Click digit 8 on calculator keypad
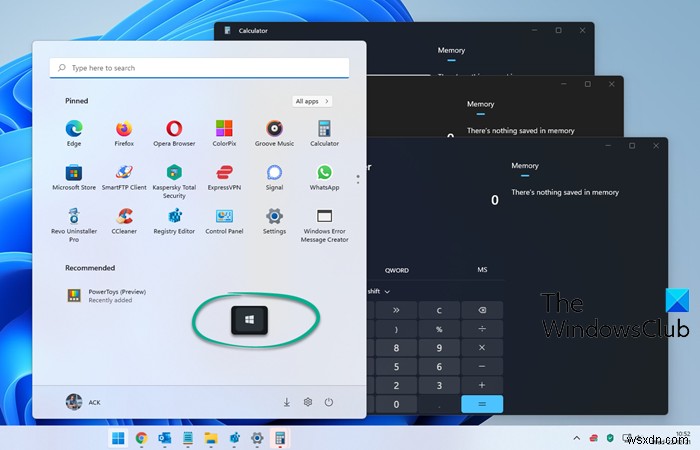 click(396, 348)
